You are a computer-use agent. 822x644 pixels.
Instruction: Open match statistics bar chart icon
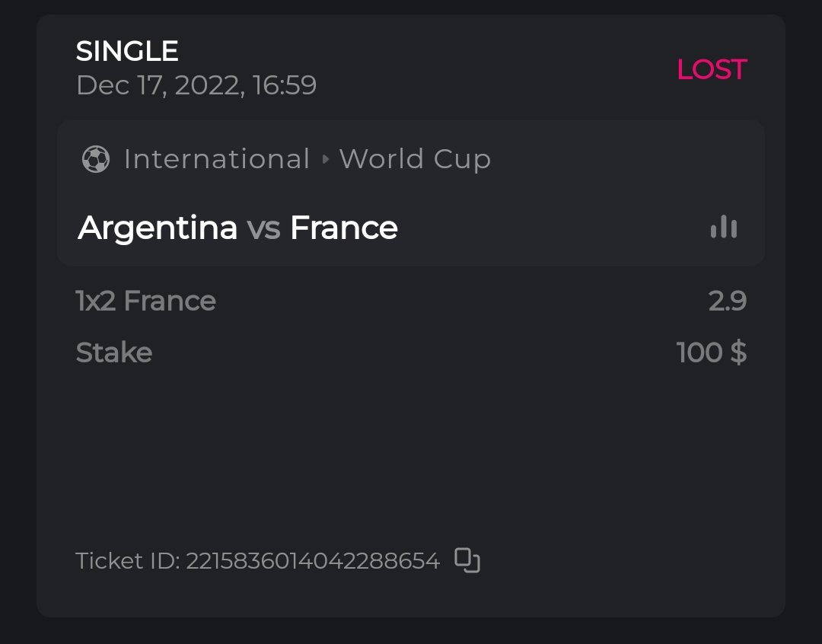[724, 227]
